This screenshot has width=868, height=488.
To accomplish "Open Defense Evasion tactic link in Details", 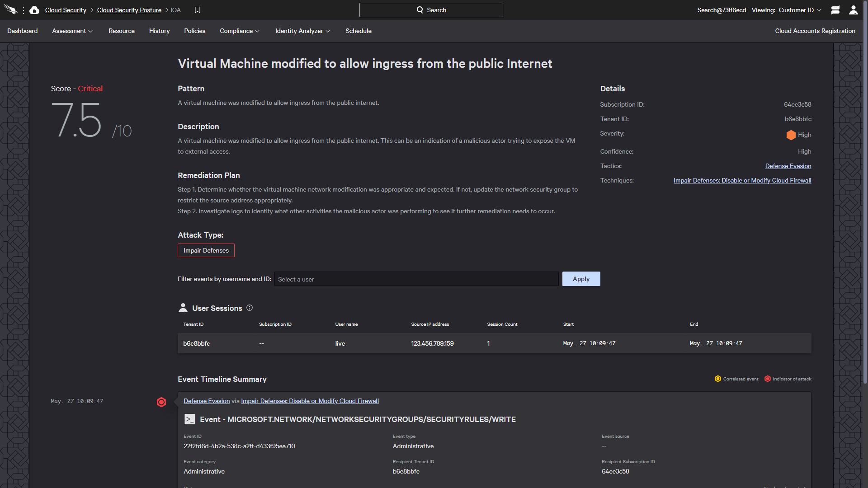I will (788, 166).
